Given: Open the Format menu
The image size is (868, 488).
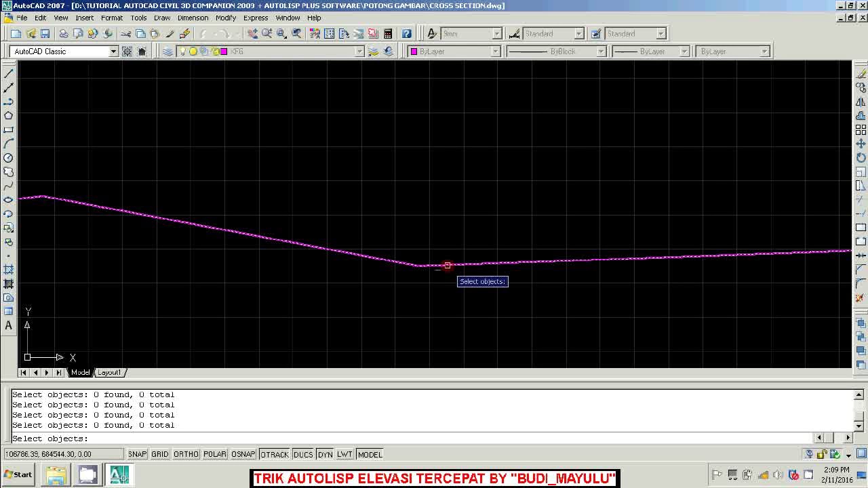Looking at the screenshot, I should [x=112, y=18].
